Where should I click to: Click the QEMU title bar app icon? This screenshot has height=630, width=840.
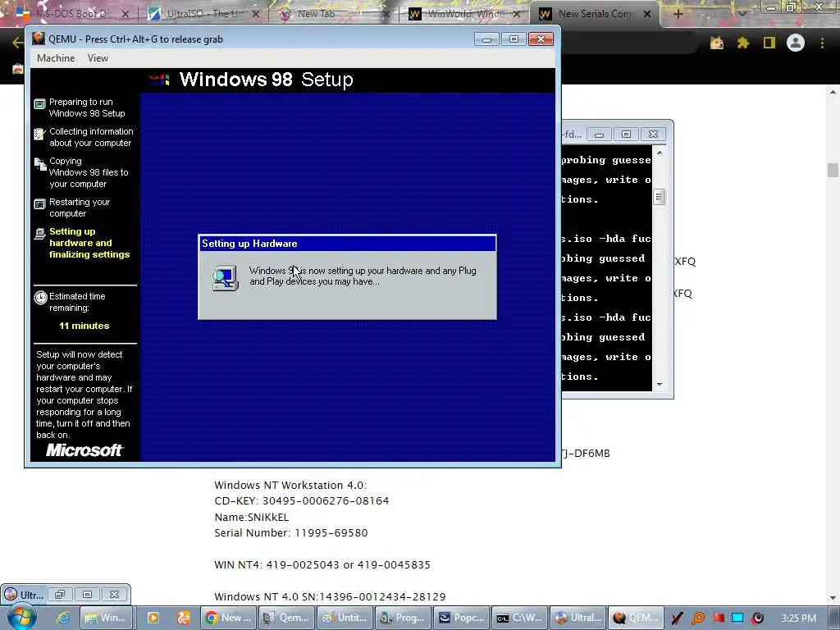39,39
